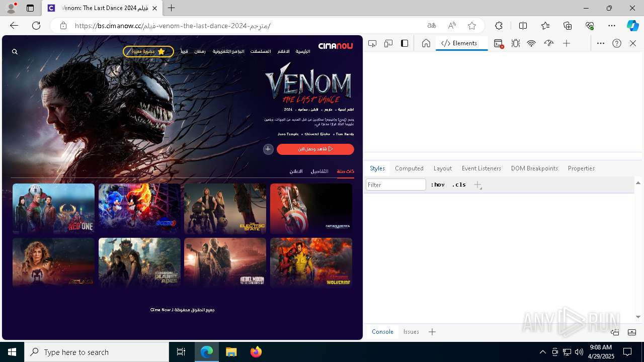Open the المسلسلات series menu link

point(261,51)
